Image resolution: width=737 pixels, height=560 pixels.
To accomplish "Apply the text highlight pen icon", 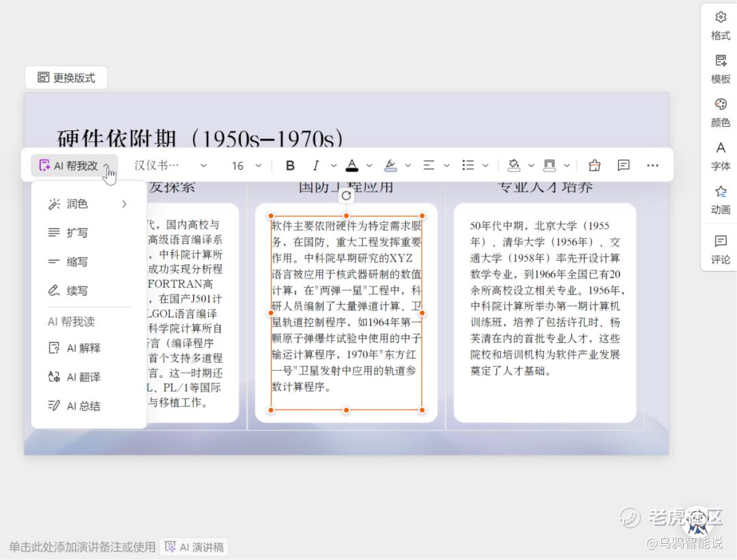I will (390, 165).
